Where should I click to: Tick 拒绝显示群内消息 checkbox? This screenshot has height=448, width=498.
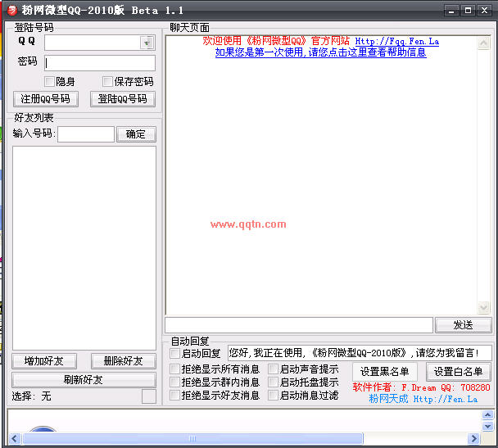[x=174, y=382]
